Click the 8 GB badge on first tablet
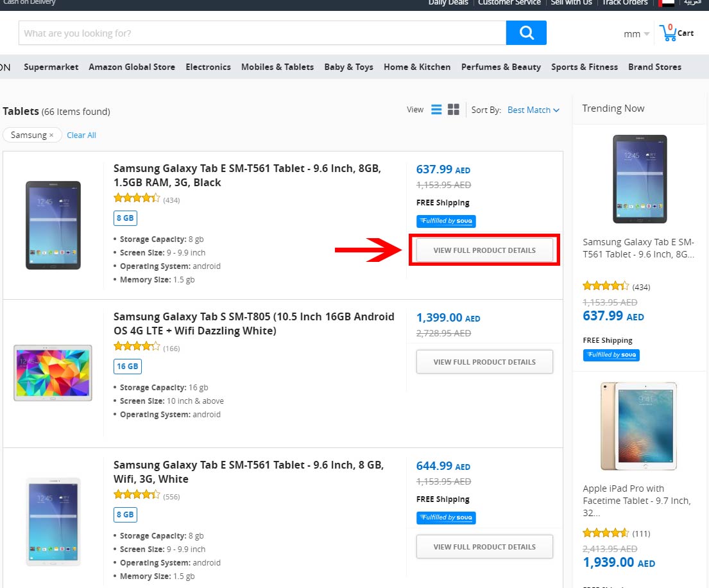Viewport: 709px width, 588px height. pos(124,218)
